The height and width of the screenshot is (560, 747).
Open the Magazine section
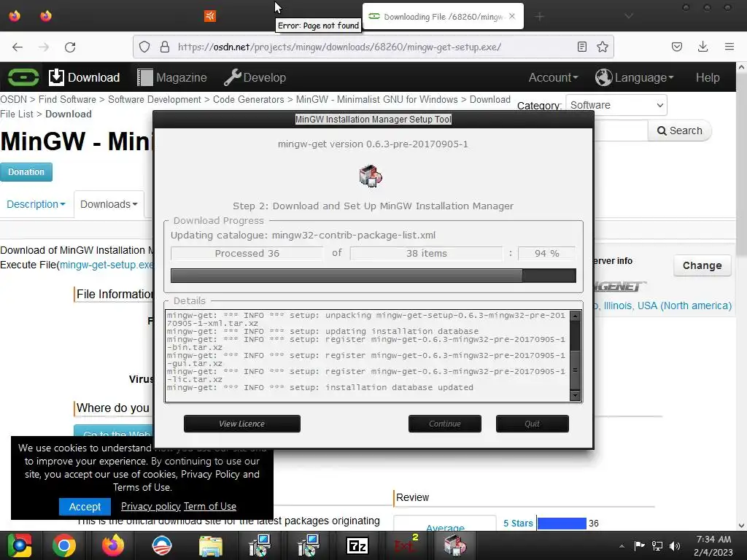coord(172,77)
